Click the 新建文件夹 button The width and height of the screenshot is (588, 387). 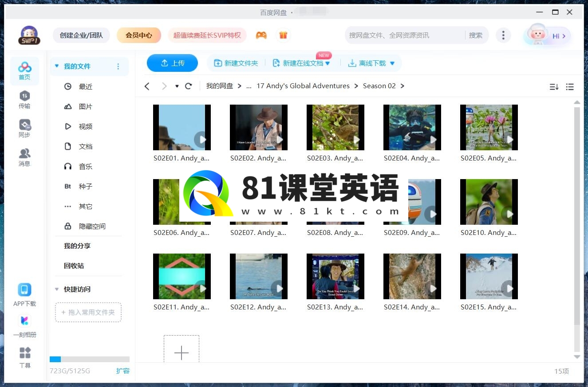pyautogui.click(x=236, y=63)
